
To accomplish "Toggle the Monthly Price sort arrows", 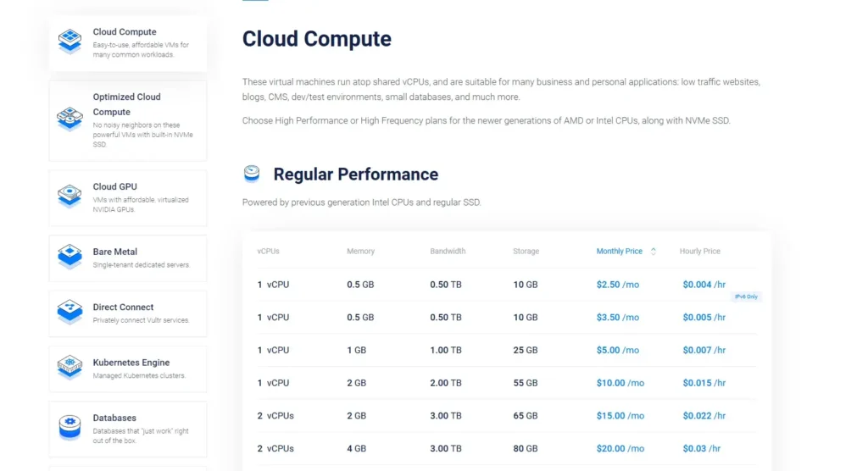I will click(654, 252).
